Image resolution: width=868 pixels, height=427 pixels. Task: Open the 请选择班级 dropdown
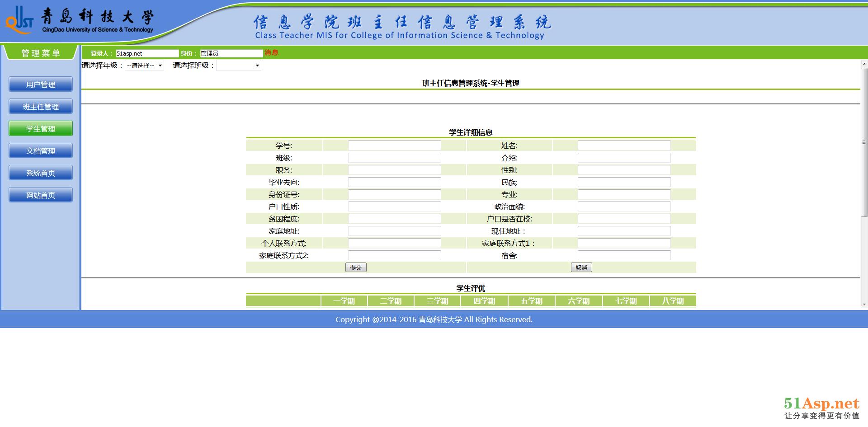click(x=239, y=66)
